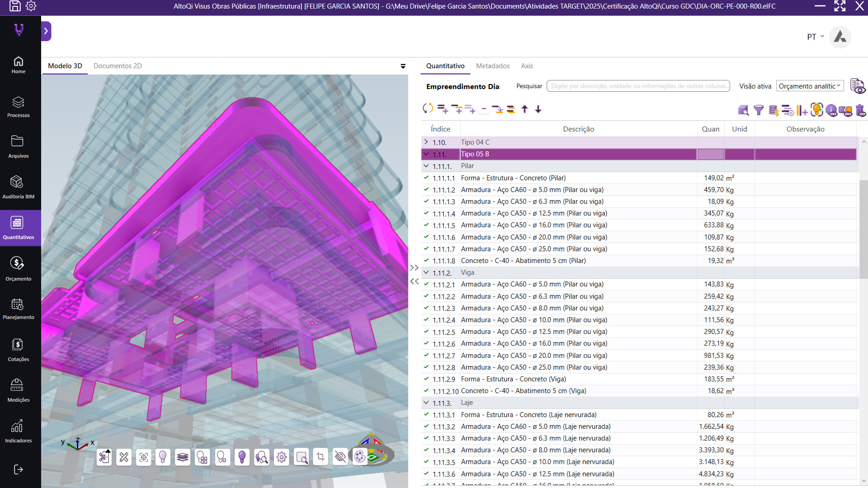The height and width of the screenshot is (488, 868).
Task: Move selected item down with arrow icon
Action: point(538,109)
